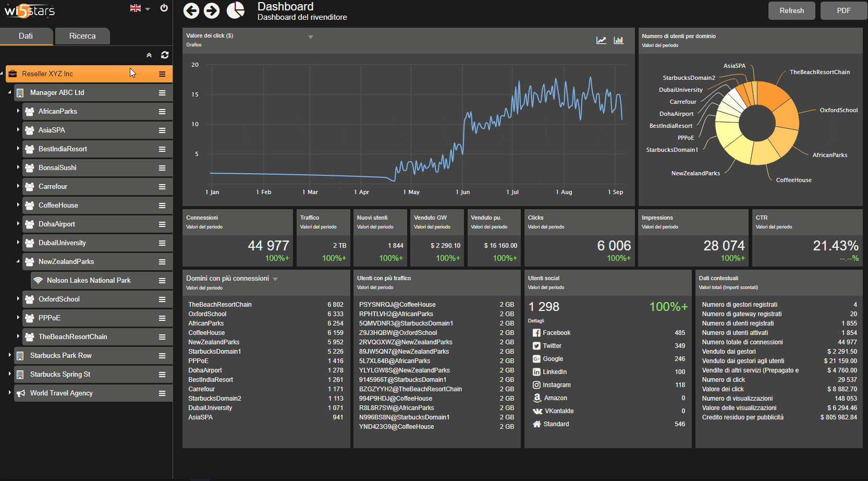The height and width of the screenshot is (481, 868).
Task: Open OxfordSchool row menu icon
Action: coord(162,299)
